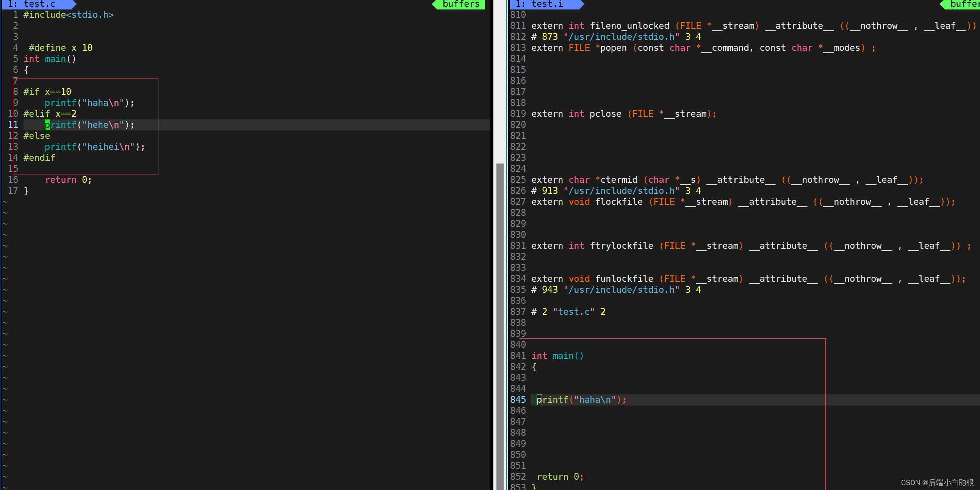The width and height of the screenshot is (980, 490).
Task: Click the flockfile declaration on line 827
Action: tap(743, 202)
